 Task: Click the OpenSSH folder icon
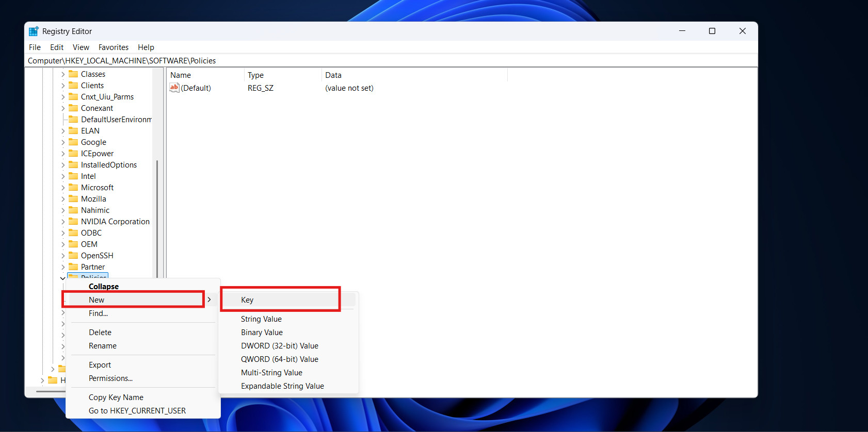point(73,256)
